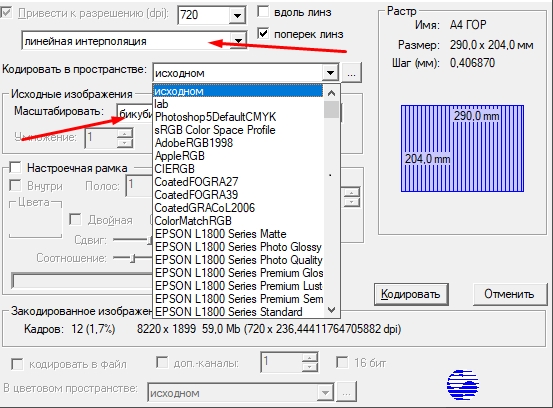Click the profile list scrollbar thumb
Screen dimensions: 553x408
click(331, 110)
